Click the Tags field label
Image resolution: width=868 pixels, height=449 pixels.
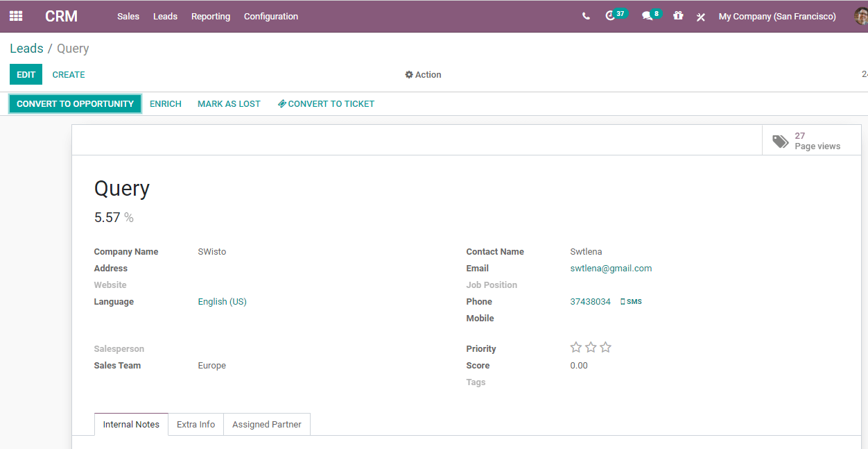[x=476, y=382]
